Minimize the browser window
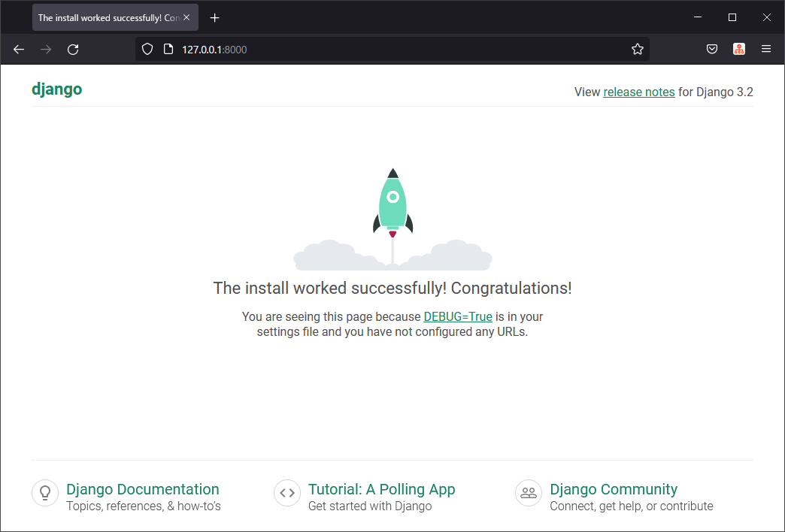The width and height of the screenshot is (785, 532). point(698,17)
